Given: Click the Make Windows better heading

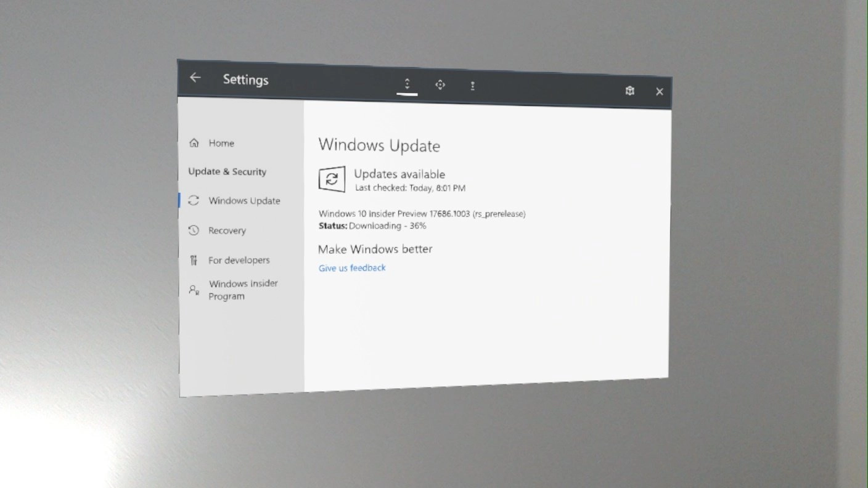Looking at the screenshot, I should click(x=375, y=249).
